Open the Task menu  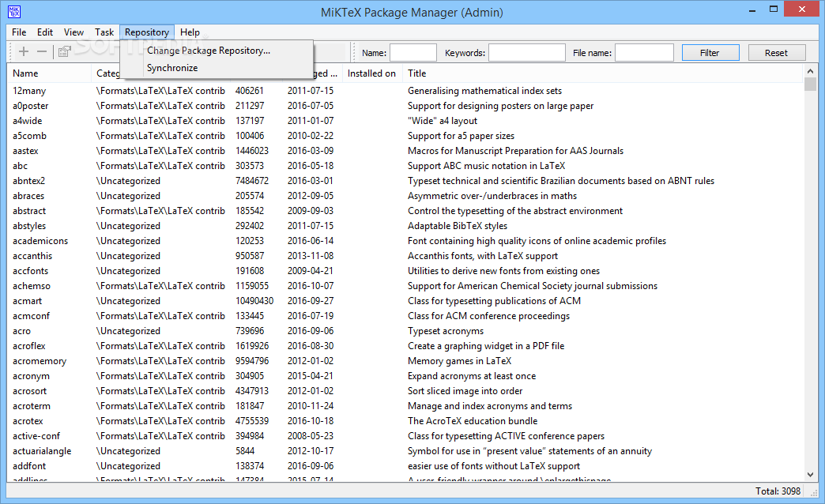tap(104, 32)
